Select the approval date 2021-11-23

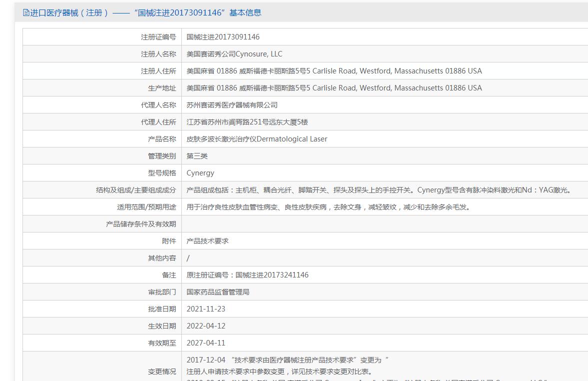point(206,309)
